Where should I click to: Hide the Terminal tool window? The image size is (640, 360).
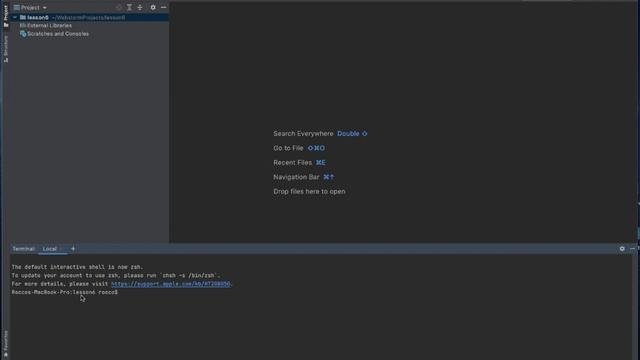[x=633, y=249]
